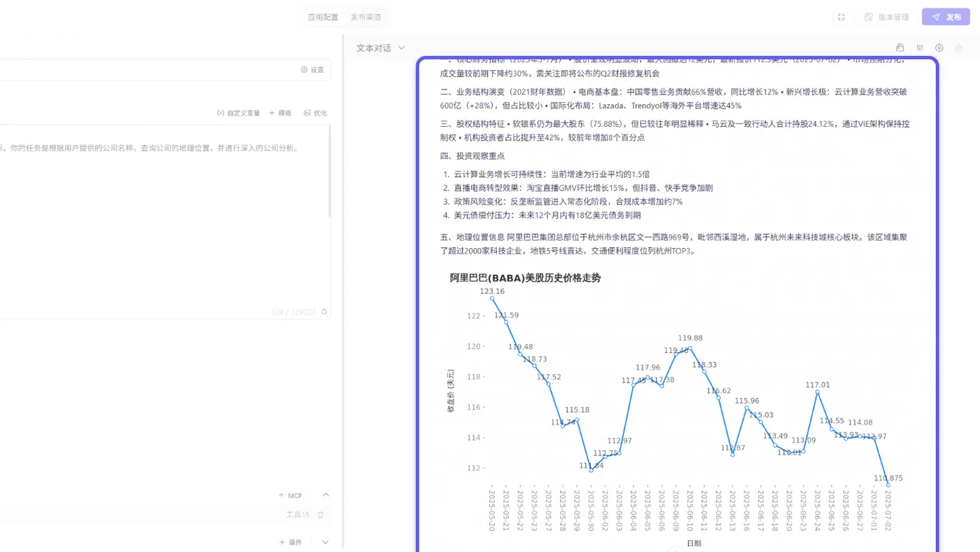The image size is (980, 552).
Task: Expand the 插件 section chevron
Action: pyautogui.click(x=325, y=542)
